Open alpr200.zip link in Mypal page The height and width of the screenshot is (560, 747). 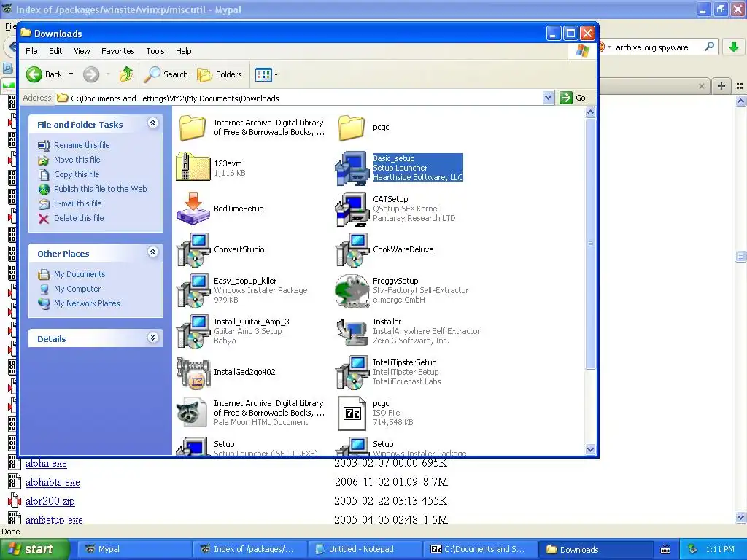tap(50, 501)
